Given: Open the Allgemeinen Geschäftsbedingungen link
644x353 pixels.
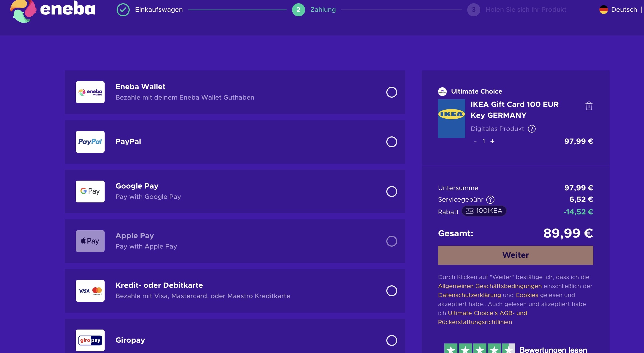Looking at the screenshot, I should [490, 286].
